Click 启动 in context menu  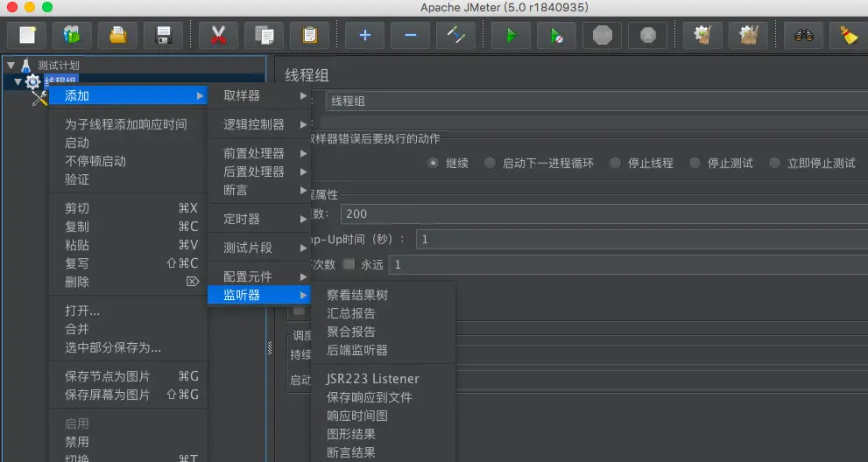[x=129, y=143]
